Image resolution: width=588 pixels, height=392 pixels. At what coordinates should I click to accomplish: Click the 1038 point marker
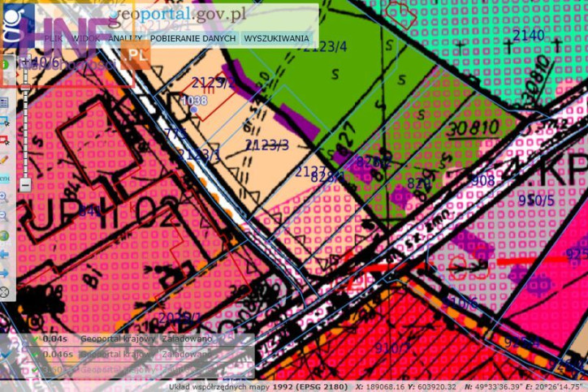click(194, 110)
